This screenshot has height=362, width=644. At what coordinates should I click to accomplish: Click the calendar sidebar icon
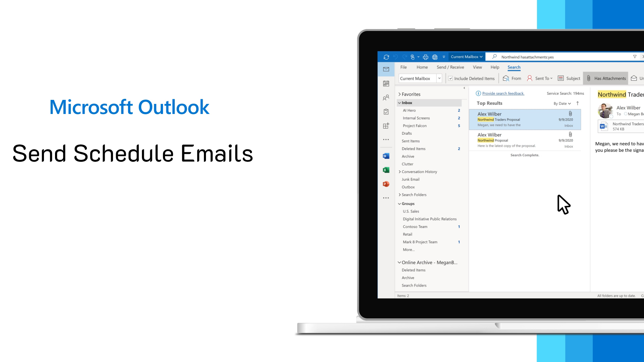tap(386, 83)
